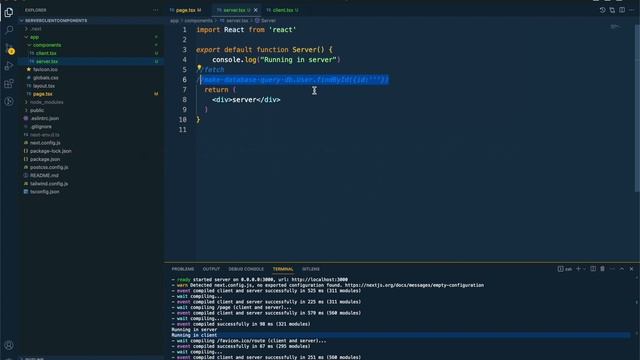This screenshot has height=360, width=640.
Task: Click the timeline history icon in editor toolbar
Action: (602, 10)
